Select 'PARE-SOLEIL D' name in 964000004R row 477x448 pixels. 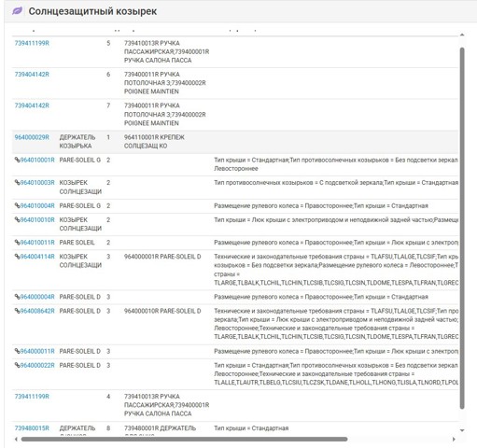[x=80, y=297]
